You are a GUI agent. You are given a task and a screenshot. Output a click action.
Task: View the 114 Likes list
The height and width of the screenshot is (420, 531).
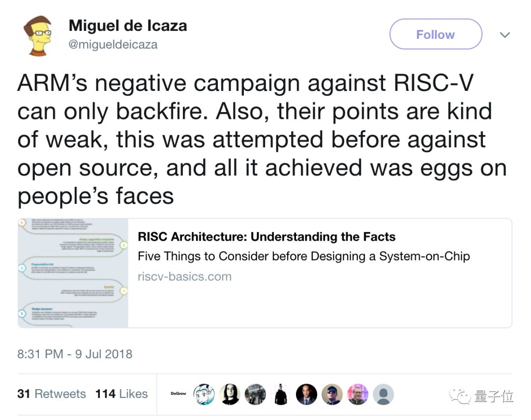121,394
